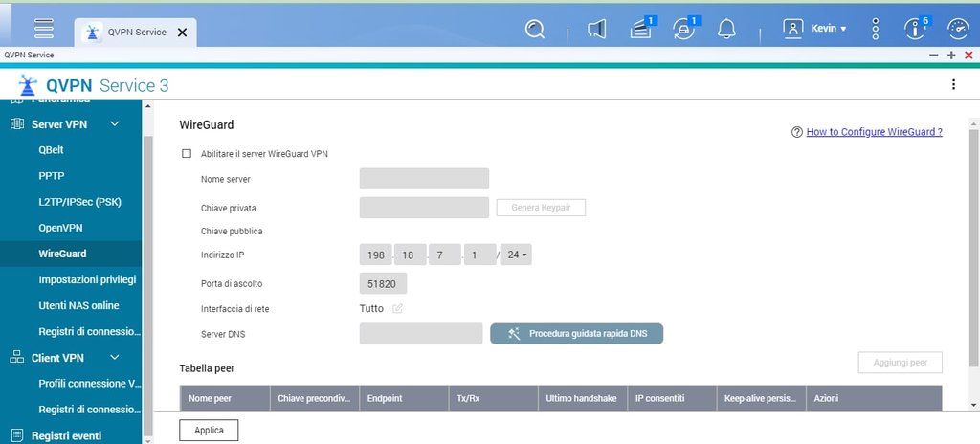The image size is (980, 444).
Task: Click the Client VPN section icon
Action: pyautogui.click(x=17, y=358)
